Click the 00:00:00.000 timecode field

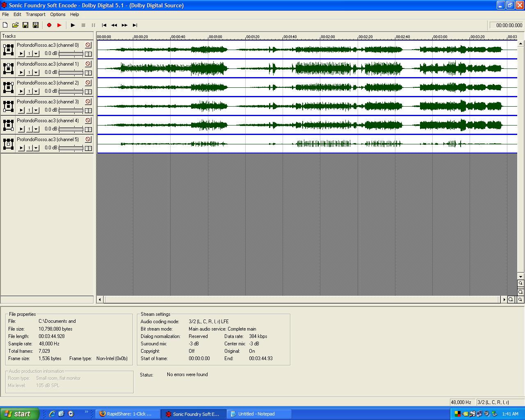click(x=507, y=25)
